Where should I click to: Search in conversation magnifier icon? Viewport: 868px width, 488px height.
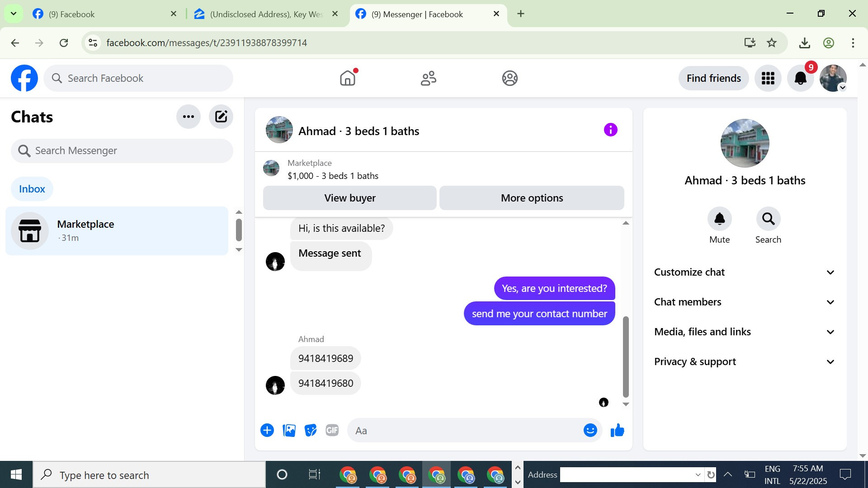tap(769, 219)
